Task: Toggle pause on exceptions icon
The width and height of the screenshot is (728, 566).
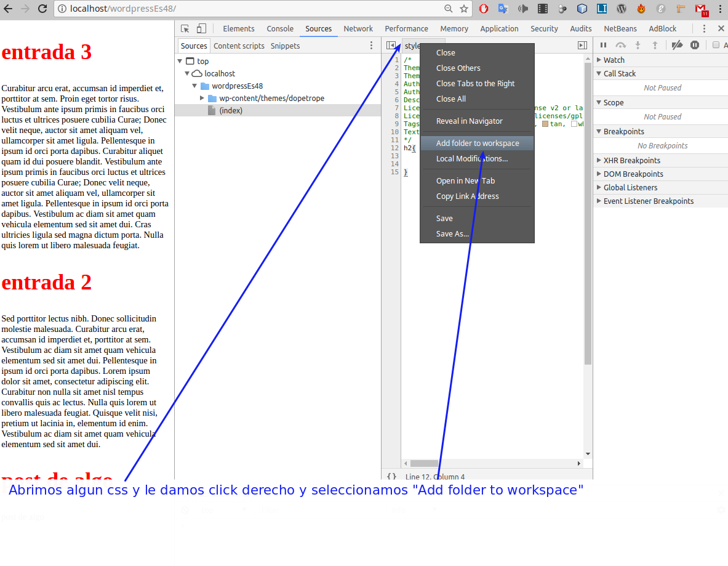Action: [x=695, y=45]
